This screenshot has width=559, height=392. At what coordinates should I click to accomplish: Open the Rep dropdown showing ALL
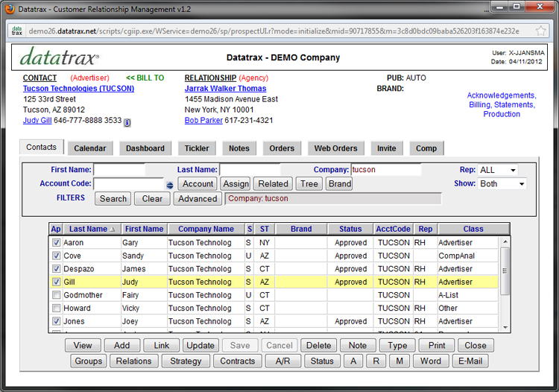[x=498, y=170]
